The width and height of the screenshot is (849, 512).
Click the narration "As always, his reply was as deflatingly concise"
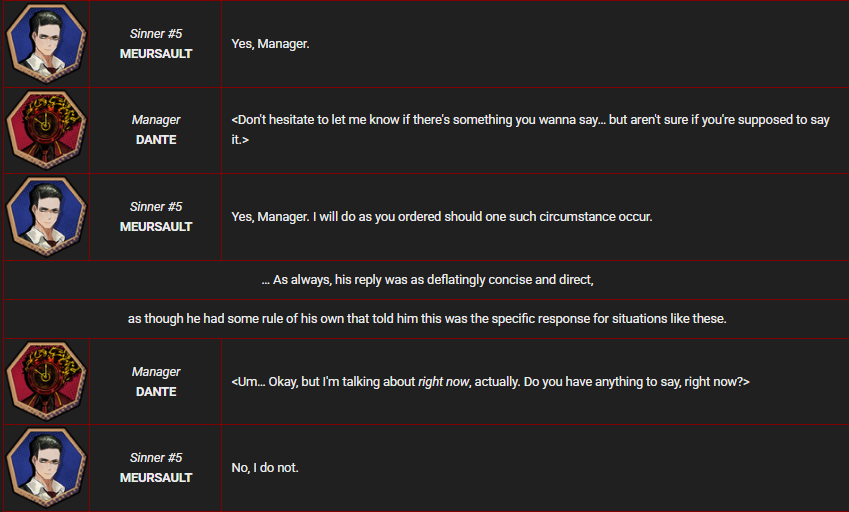pos(427,280)
